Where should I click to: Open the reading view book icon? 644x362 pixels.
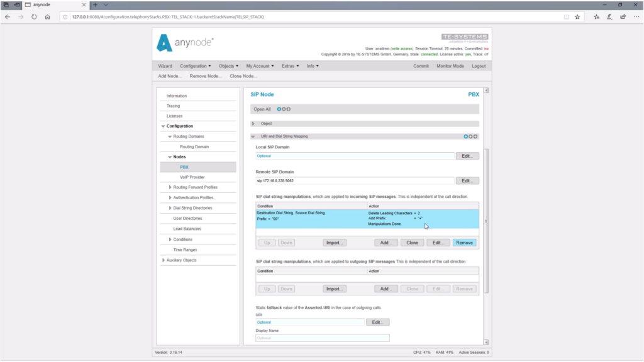click(567, 17)
